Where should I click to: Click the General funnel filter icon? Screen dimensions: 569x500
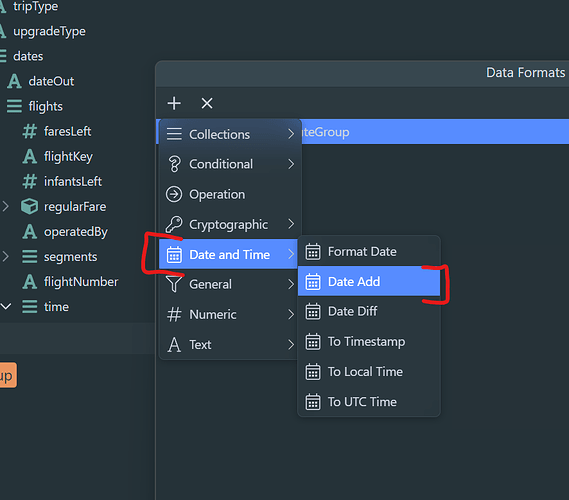174,284
